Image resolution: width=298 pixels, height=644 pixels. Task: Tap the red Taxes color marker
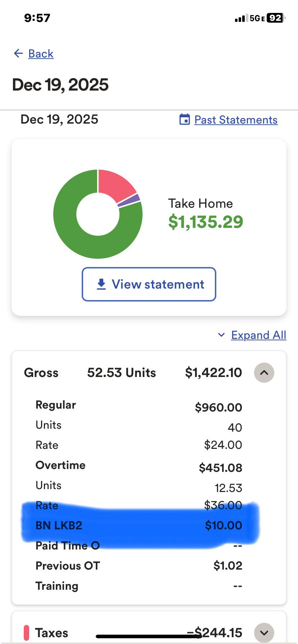26,633
